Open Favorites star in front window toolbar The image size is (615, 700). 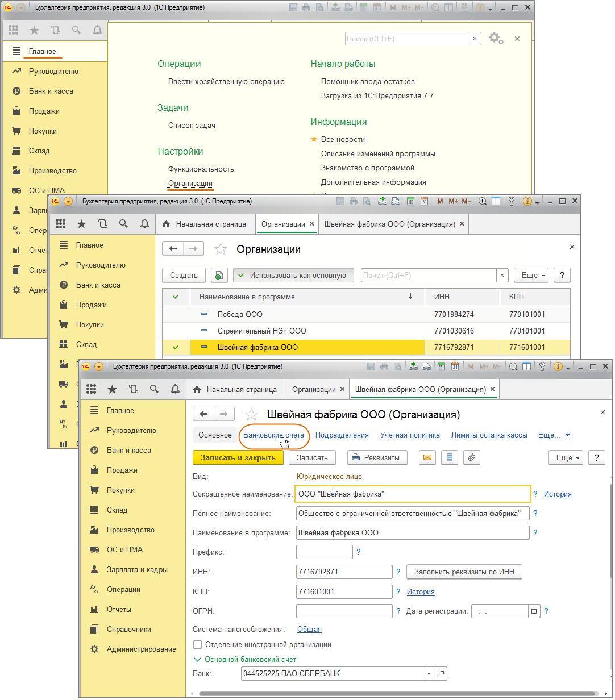(x=112, y=389)
